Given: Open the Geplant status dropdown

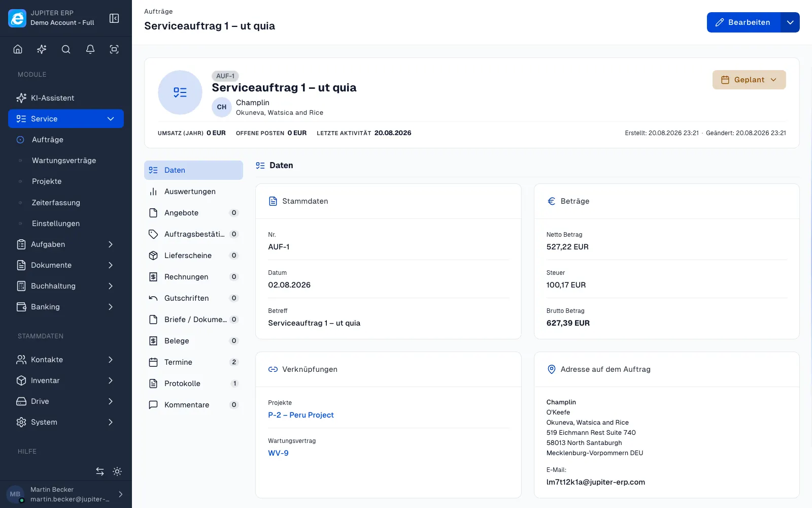Looking at the screenshot, I should (x=749, y=80).
